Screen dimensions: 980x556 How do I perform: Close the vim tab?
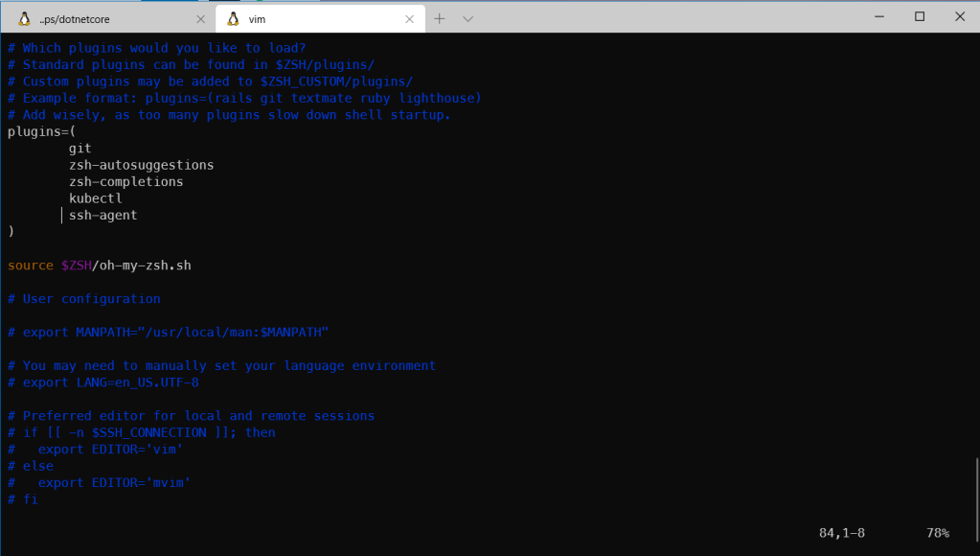point(410,18)
